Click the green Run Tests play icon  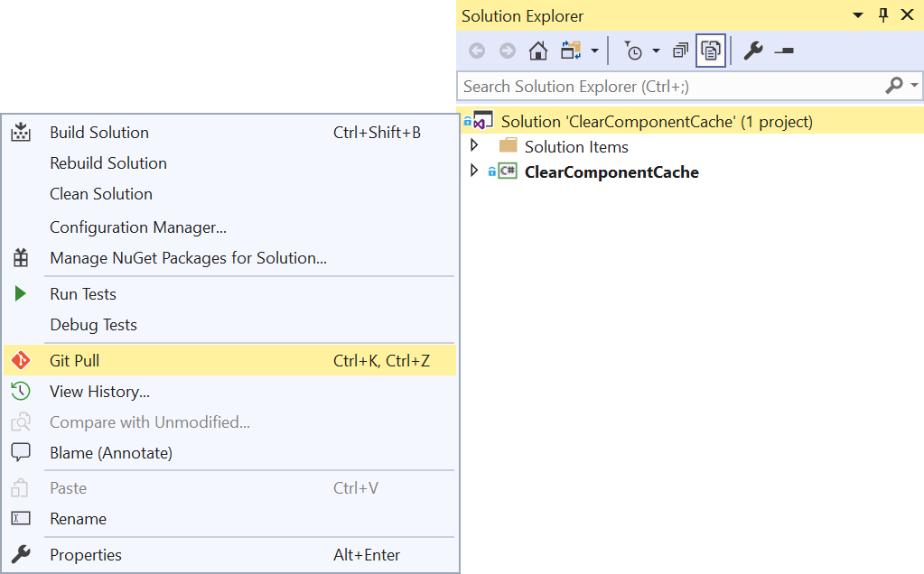20,293
